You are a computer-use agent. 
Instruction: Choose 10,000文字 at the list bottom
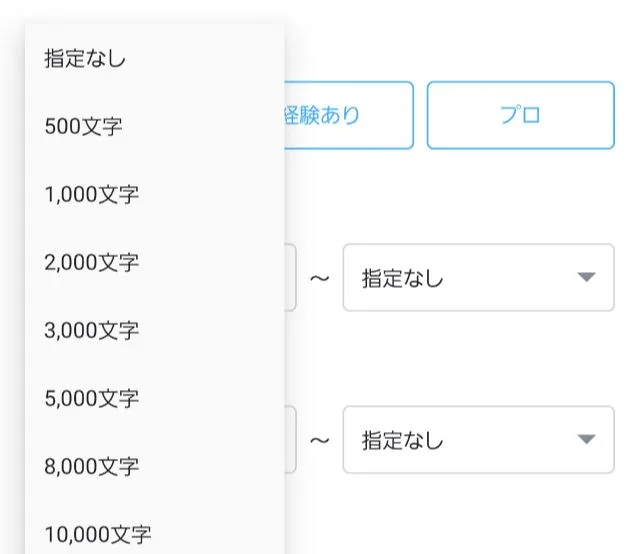[98, 534]
